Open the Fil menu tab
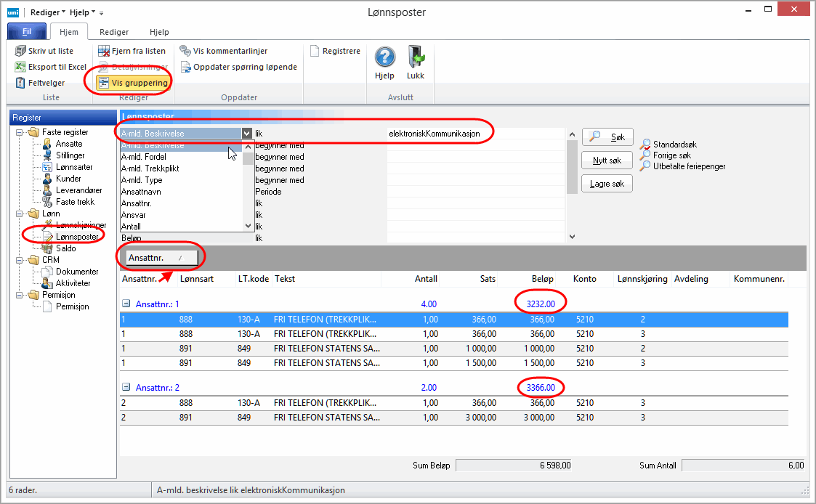Image resolution: width=816 pixels, height=504 pixels. [27, 32]
